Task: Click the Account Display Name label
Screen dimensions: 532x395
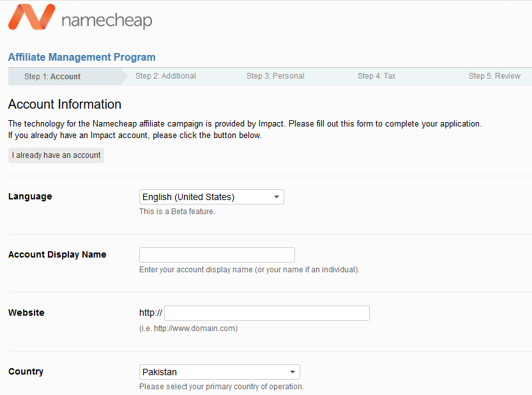Action: (57, 254)
